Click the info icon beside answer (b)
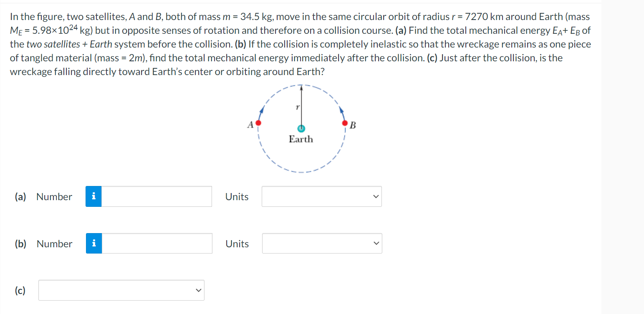 pos(94,243)
